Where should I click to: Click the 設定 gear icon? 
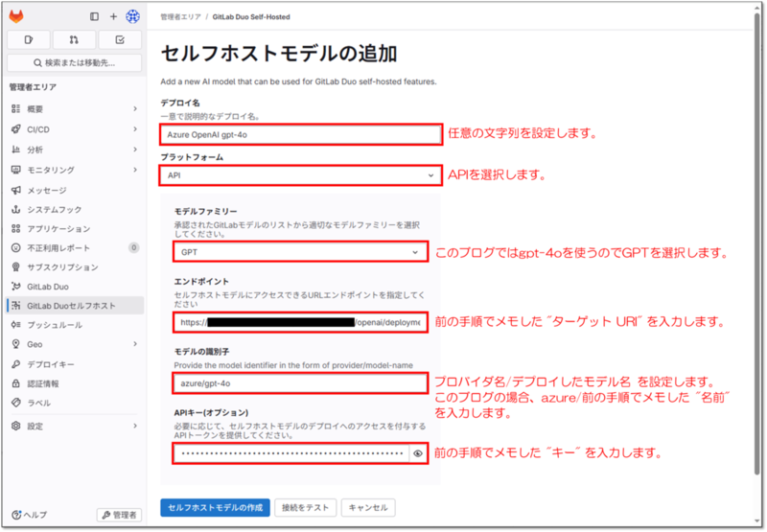coord(16,426)
